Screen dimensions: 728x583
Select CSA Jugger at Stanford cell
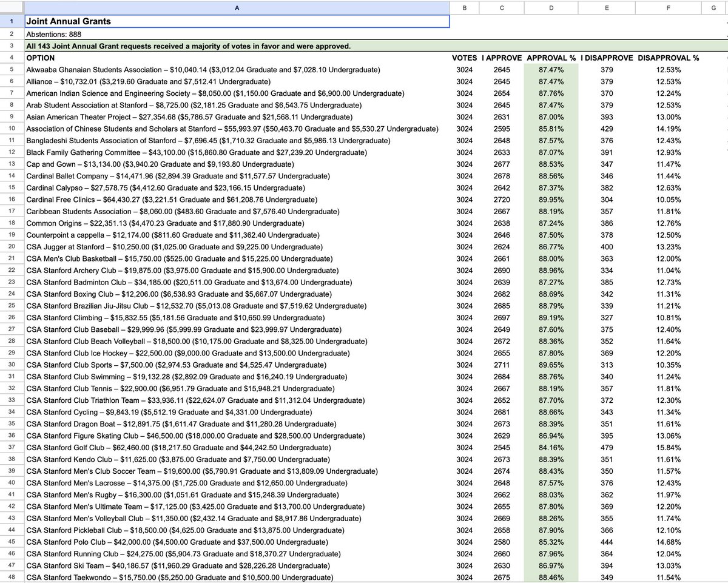click(237, 247)
